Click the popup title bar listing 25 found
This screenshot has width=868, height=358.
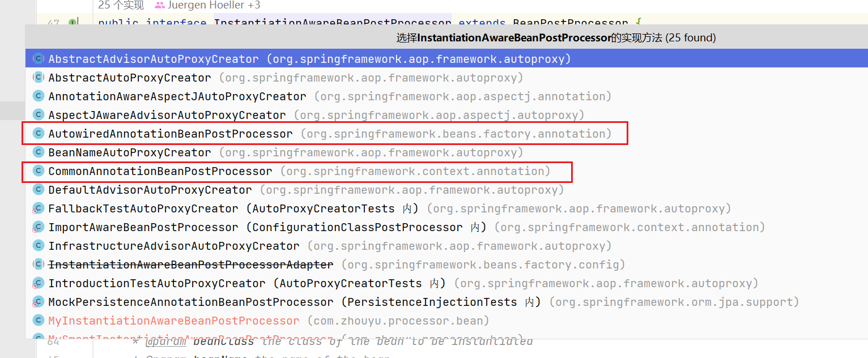click(446, 37)
